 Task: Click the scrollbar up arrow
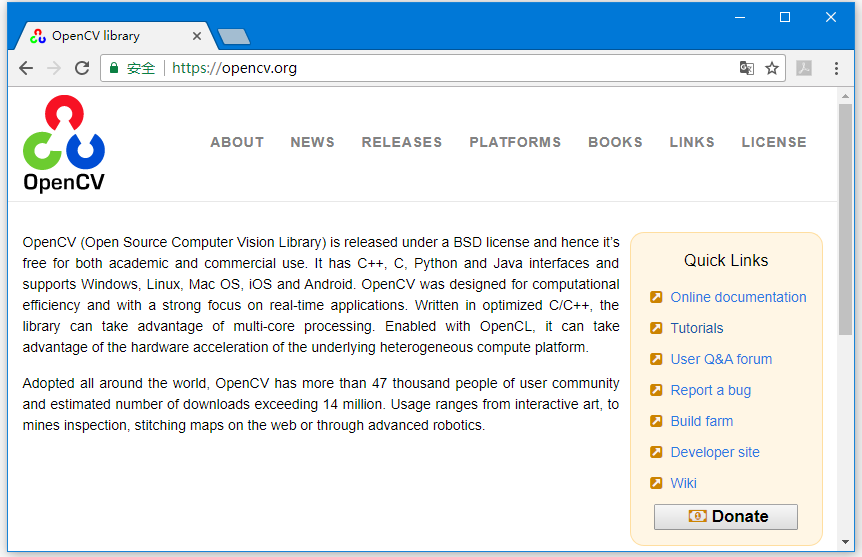click(845, 97)
